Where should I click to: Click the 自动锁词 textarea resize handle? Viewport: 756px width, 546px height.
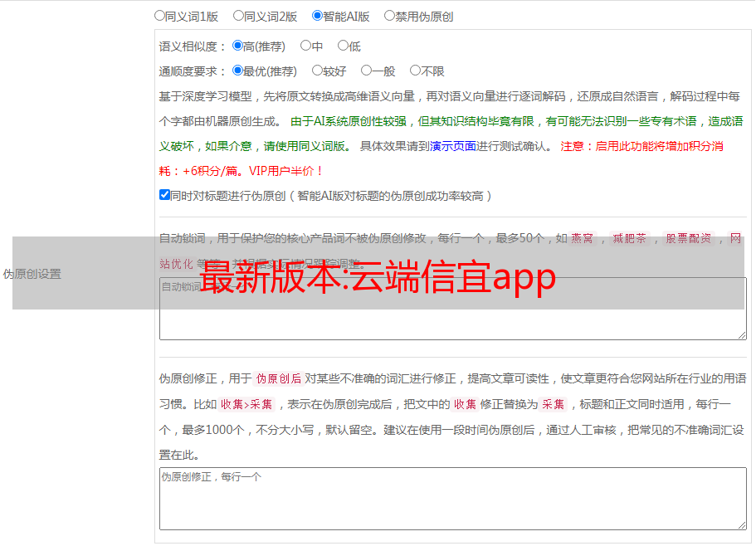(741, 334)
